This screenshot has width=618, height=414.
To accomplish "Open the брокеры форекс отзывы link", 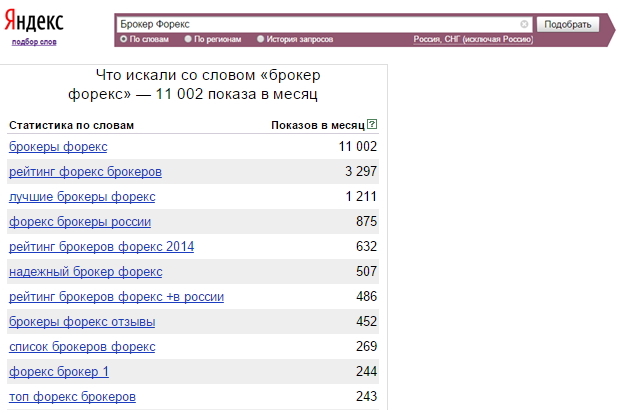I will point(82,322).
